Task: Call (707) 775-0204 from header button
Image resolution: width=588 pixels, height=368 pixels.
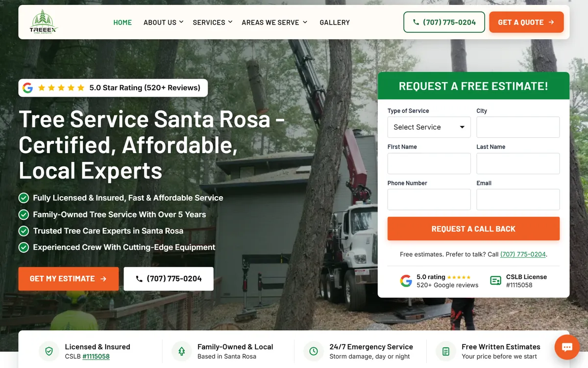Action: pyautogui.click(x=444, y=22)
